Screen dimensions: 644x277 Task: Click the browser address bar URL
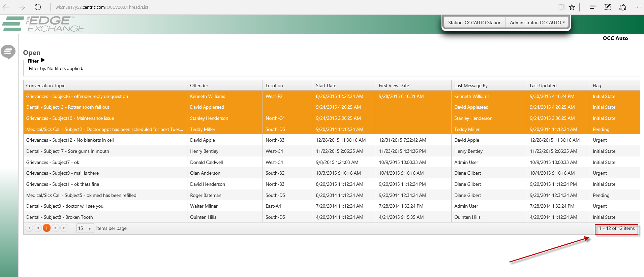tap(102, 7)
